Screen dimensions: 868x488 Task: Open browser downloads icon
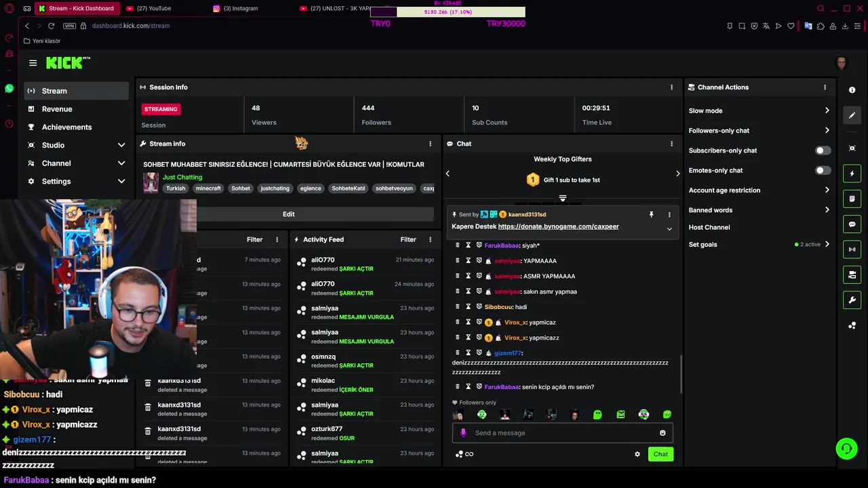pos(845,26)
